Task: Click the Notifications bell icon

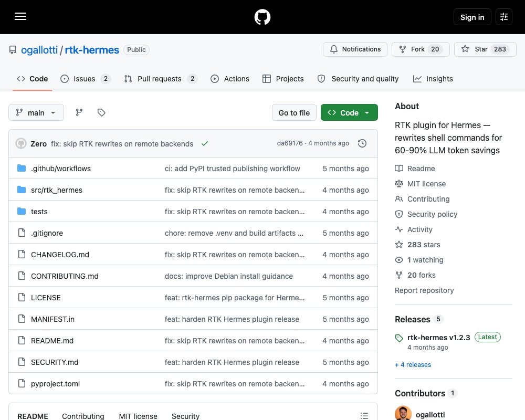Action: click(x=334, y=49)
